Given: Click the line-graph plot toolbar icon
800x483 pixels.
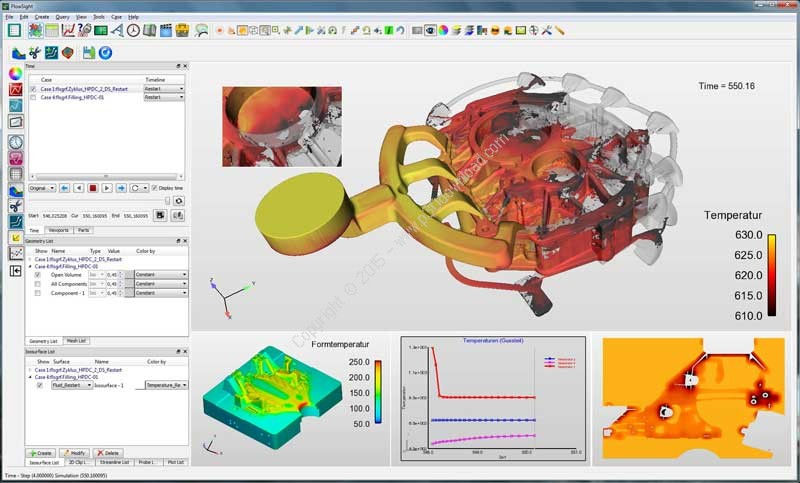Looking at the screenshot, I should point(68,31).
